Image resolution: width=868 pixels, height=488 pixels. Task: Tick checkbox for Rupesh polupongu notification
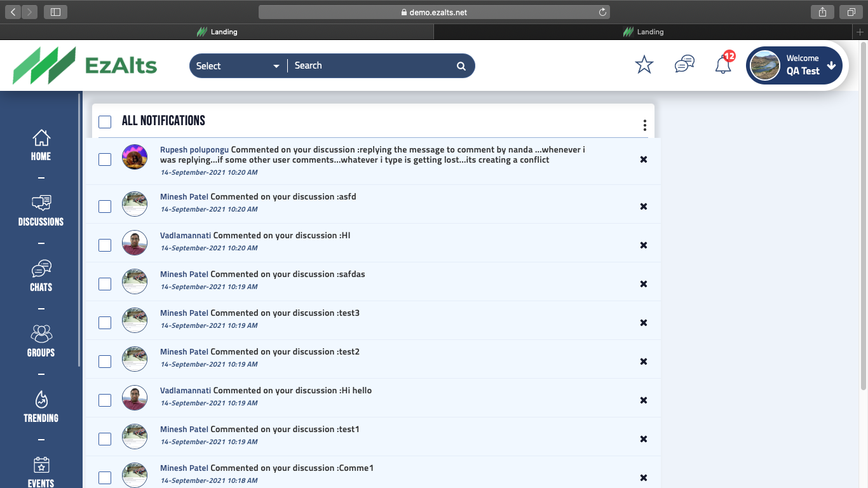coord(105,159)
